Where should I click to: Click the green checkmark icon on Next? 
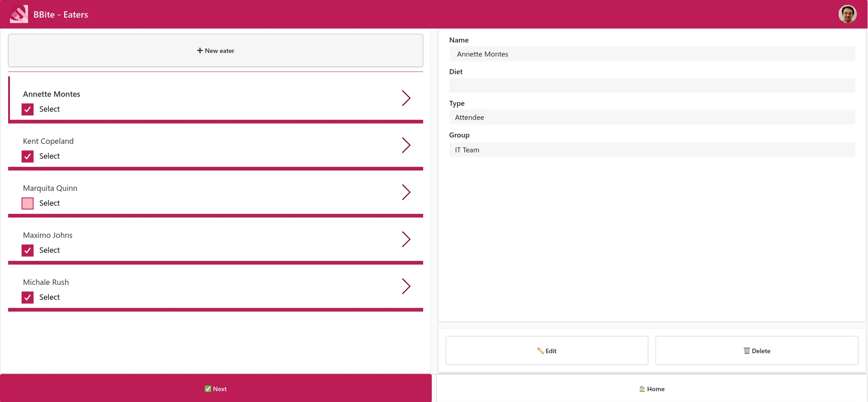[208, 389]
